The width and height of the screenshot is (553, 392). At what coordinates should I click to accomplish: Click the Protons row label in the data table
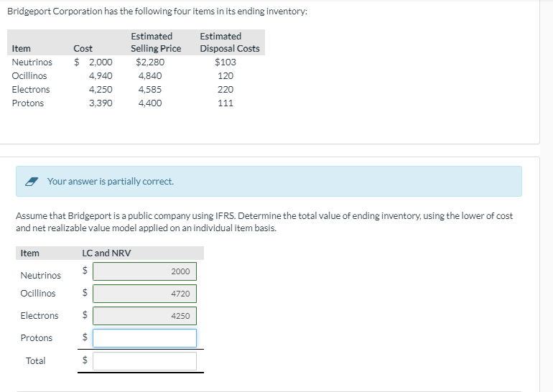point(28,103)
